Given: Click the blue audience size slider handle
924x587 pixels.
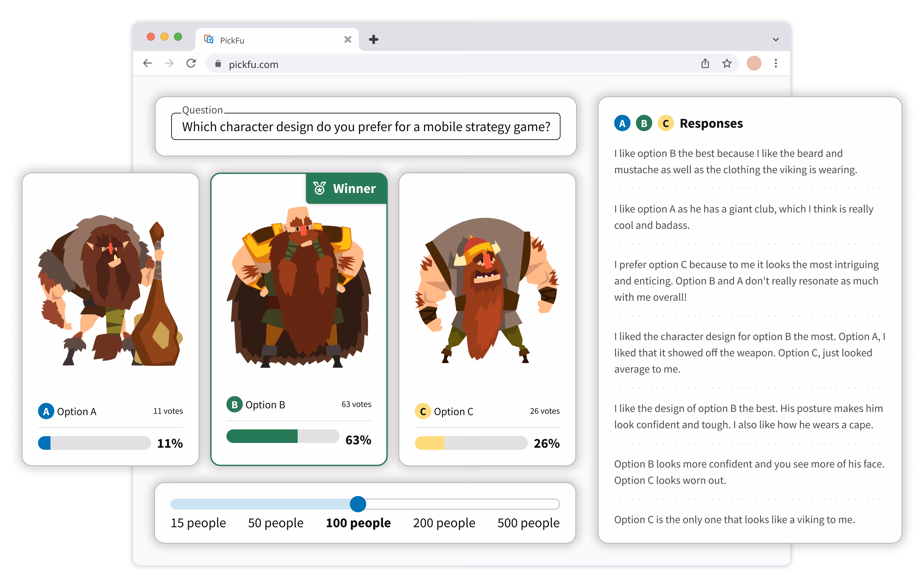Looking at the screenshot, I should click(358, 504).
